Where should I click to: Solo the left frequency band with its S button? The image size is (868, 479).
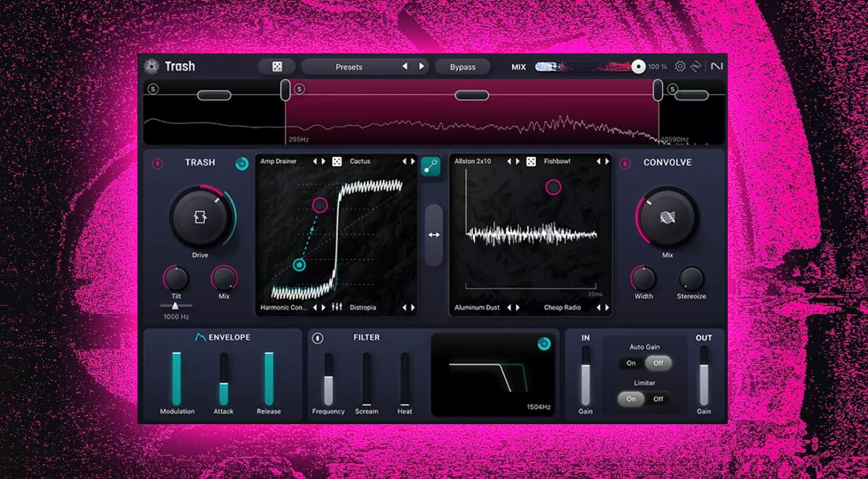(x=152, y=89)
